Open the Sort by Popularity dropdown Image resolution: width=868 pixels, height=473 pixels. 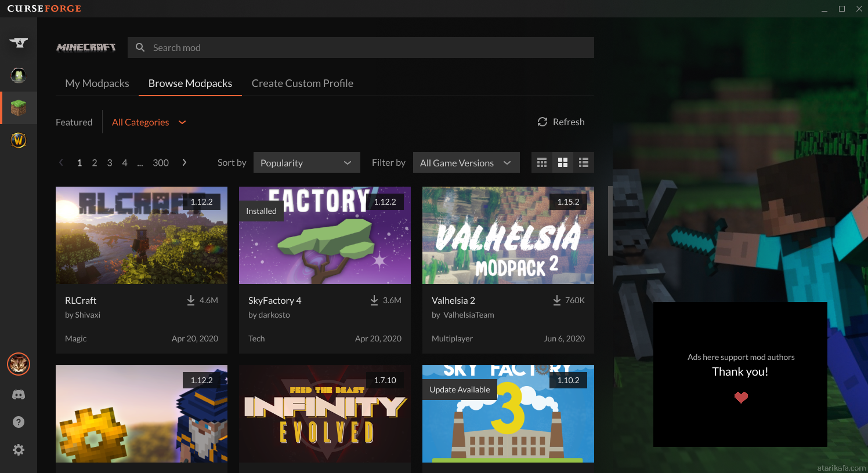(307, 163)
